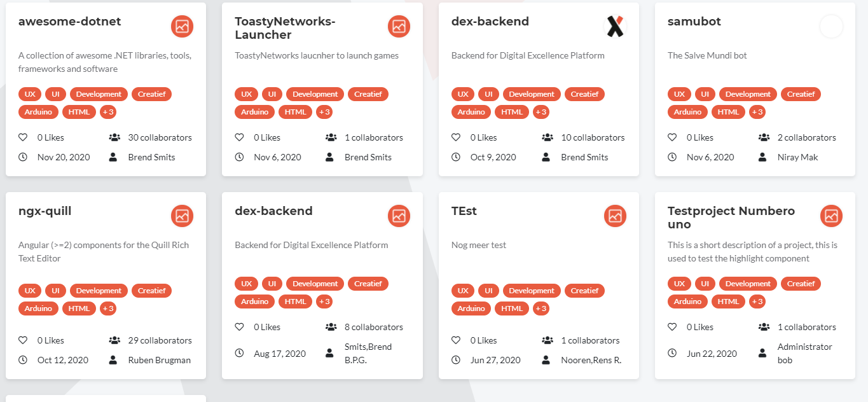Screen dimensions: 868x402
Task: Click the image logo on ToastyNetworks-Launcher card
Action: pyautogui.click(x=399, y=26)
